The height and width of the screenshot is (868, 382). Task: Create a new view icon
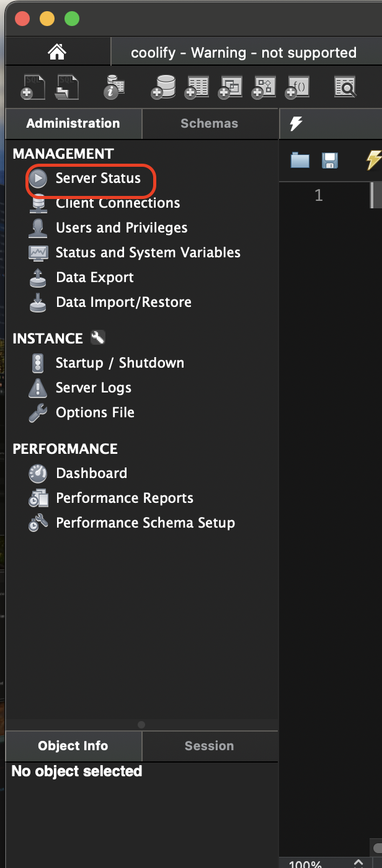tap(230, 87)
